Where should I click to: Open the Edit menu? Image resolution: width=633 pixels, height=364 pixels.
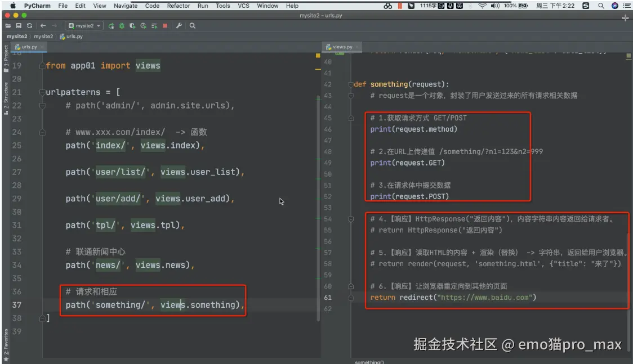[81, 6]
